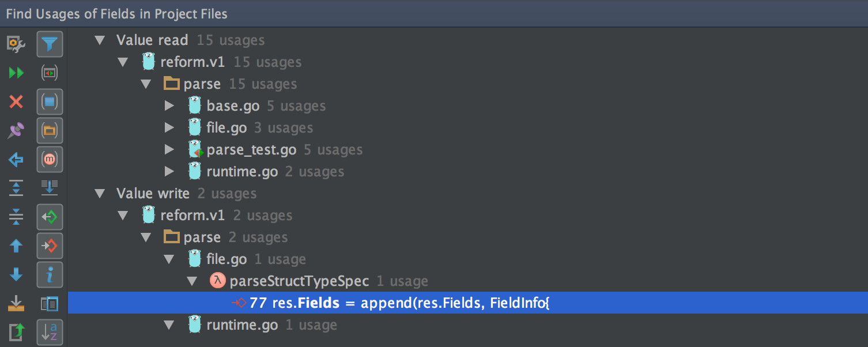Toggle the filter funnel button
This screenshot has width=868, height=347.
[x=50, y=44]
